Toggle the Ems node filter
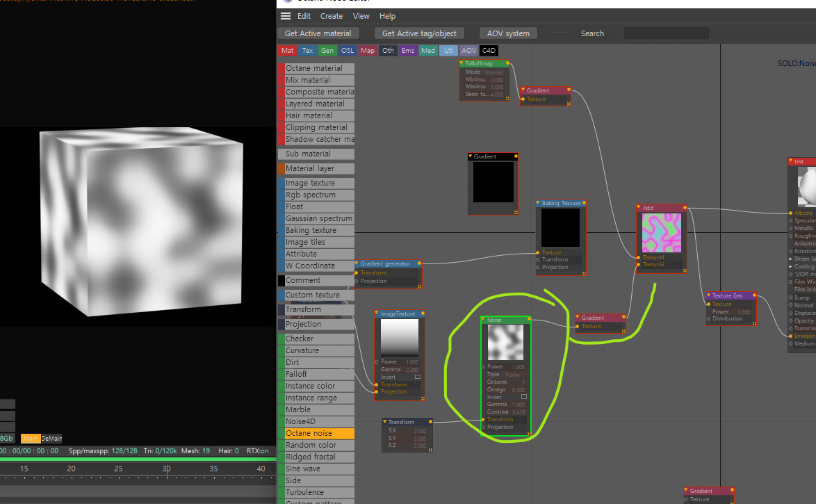This screenshot has height=504, width=816. pos(408,51)
